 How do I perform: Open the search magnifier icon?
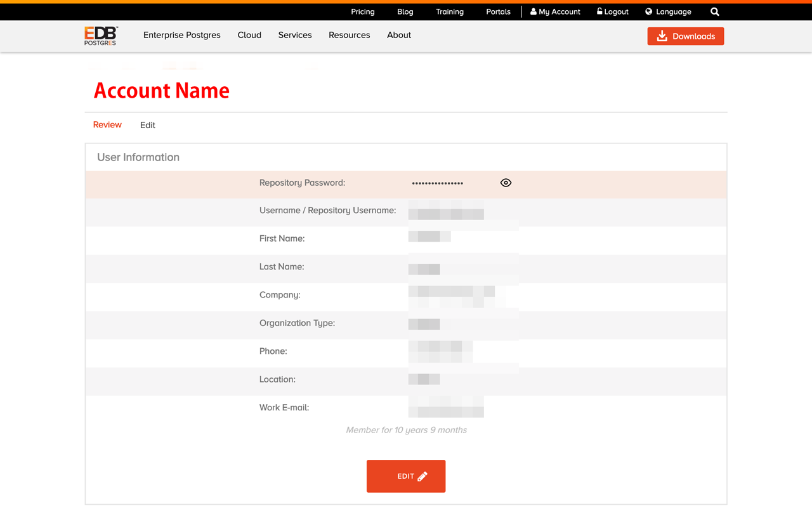click(715, 11)
